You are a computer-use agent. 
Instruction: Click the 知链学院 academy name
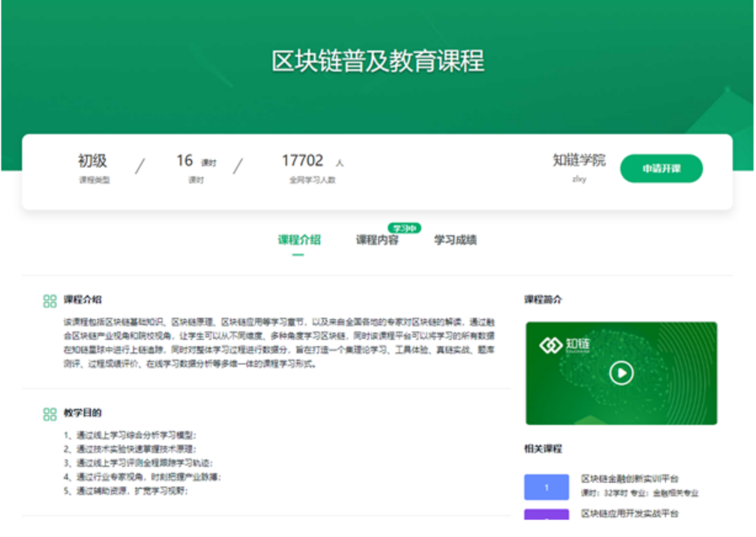click(x=579, y=161)
